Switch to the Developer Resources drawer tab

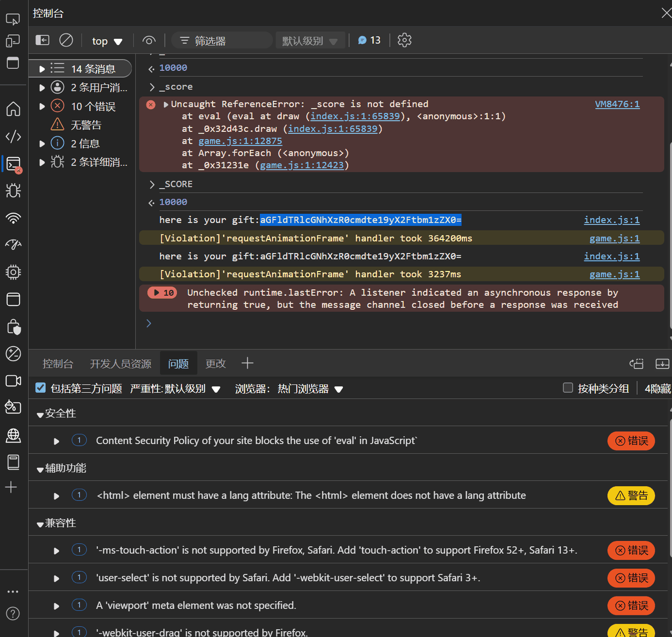(120, 363)
